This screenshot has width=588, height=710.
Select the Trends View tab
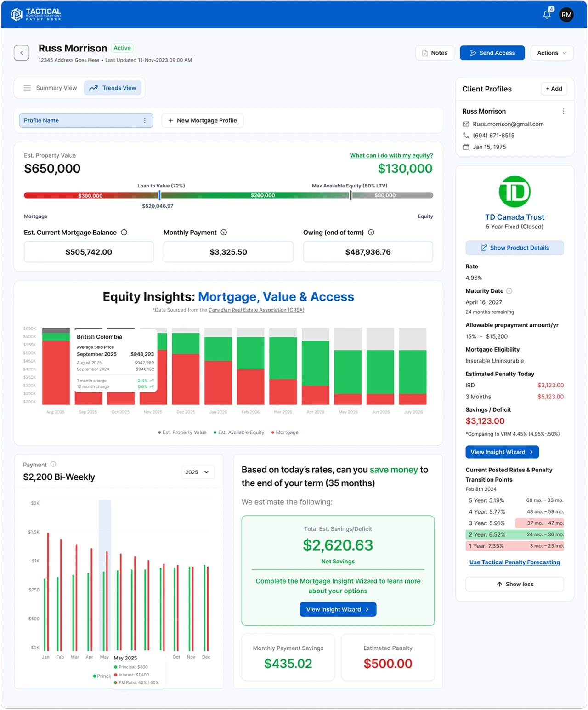[x=113, y=88]
